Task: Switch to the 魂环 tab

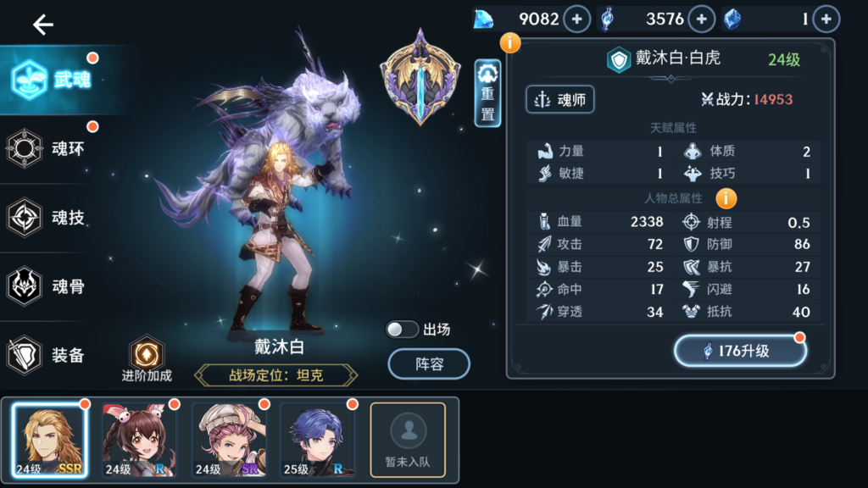Action: coord(47,148)
